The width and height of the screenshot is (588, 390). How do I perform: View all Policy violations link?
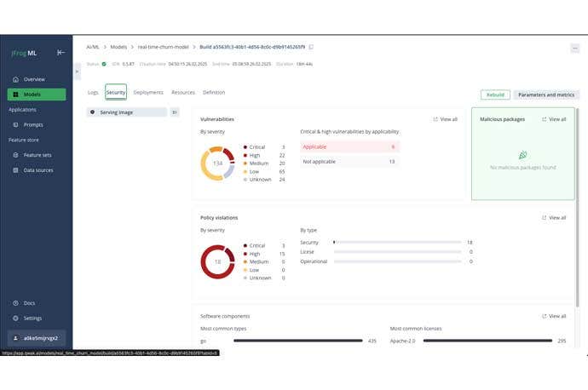click(x=554, y=218)
